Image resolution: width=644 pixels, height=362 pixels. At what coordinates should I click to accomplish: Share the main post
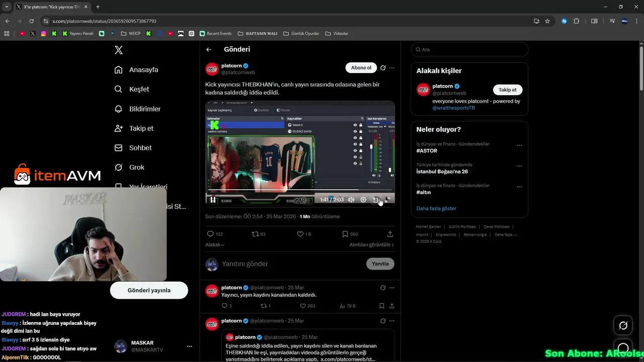[x=390, y=234]
